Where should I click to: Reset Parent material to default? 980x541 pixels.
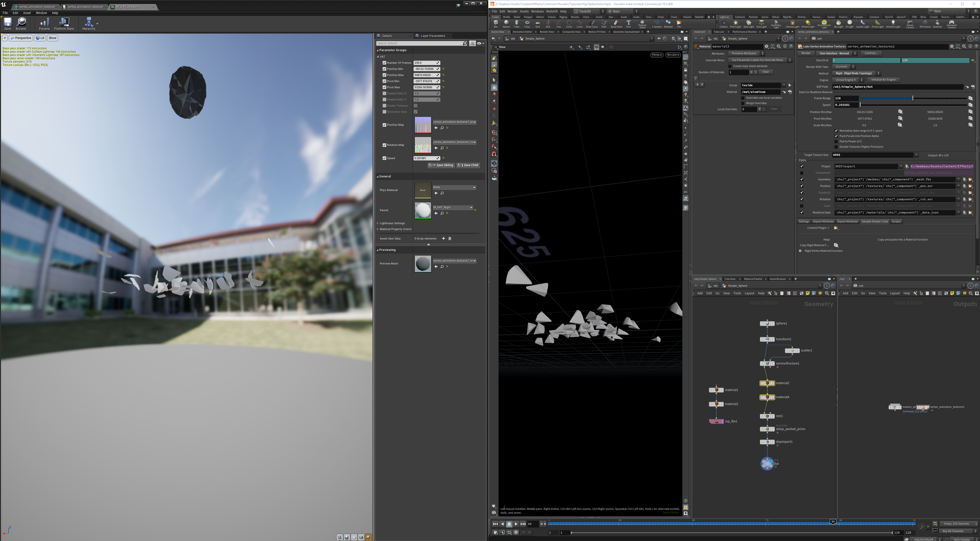pos(475,210)
